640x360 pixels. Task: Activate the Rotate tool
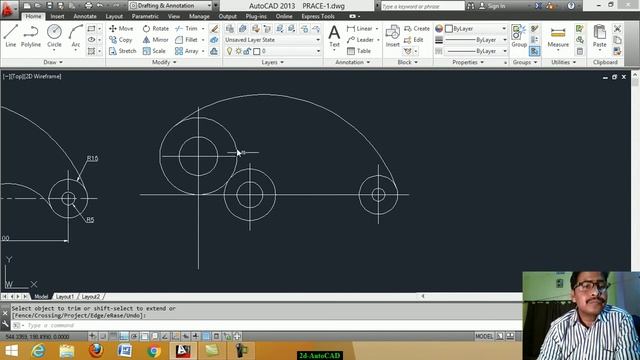coord(156,29)
